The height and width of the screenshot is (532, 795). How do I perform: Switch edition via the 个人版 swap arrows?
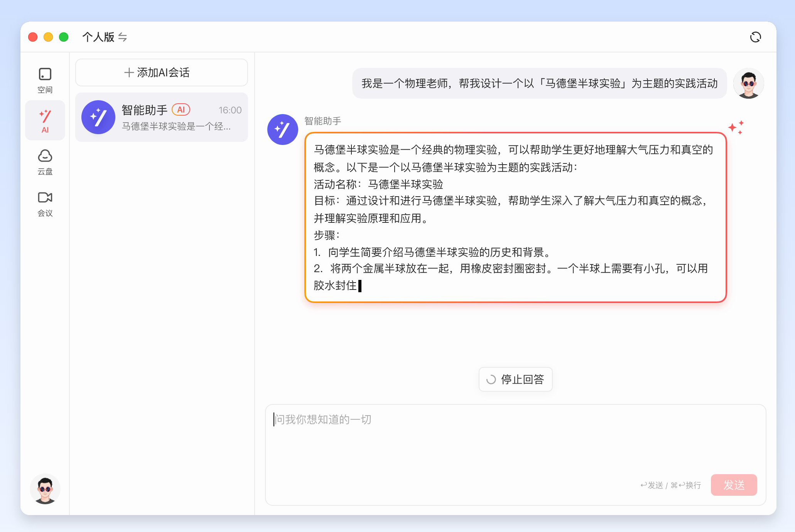[123, 37]
